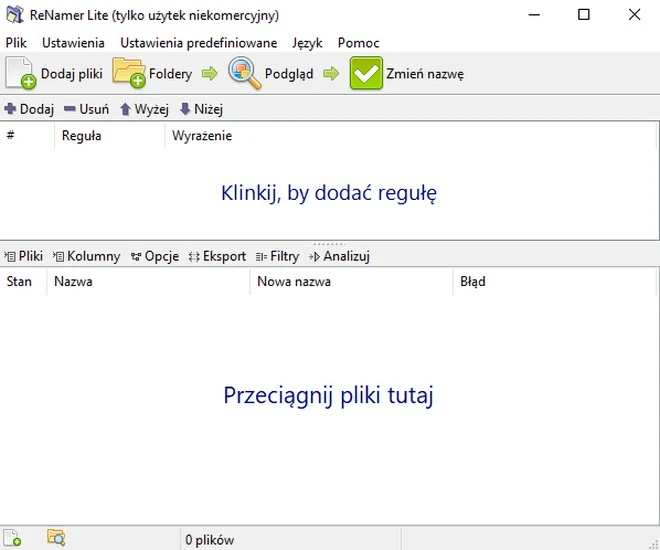Open the Filtry options
The width and height of the screenshot is (660, 550).
pos(278,256)
